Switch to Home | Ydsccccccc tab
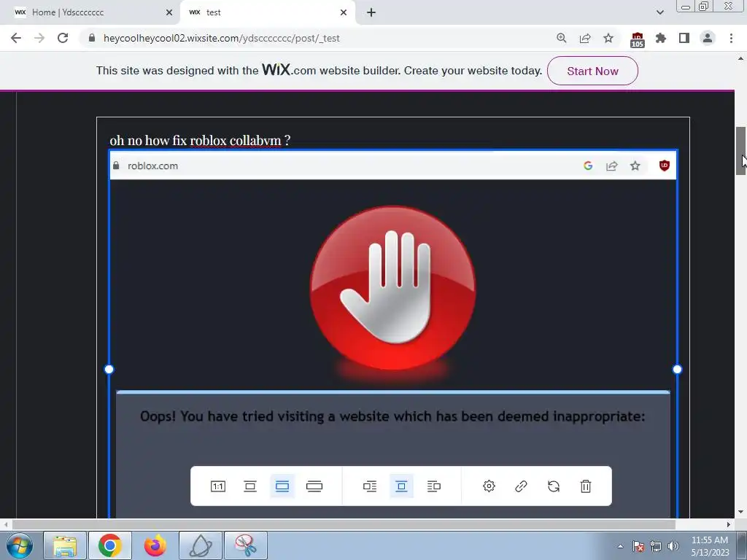 90,12
